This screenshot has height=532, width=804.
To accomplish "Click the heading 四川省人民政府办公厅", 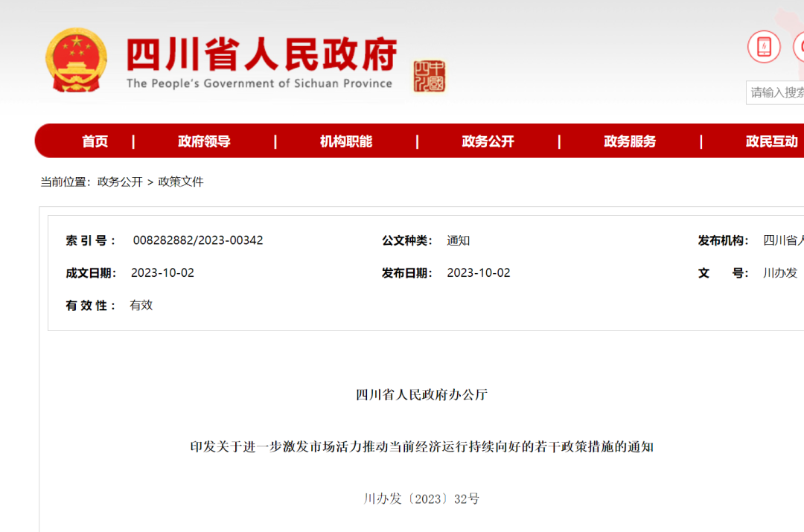I will [x=421, y=394].
